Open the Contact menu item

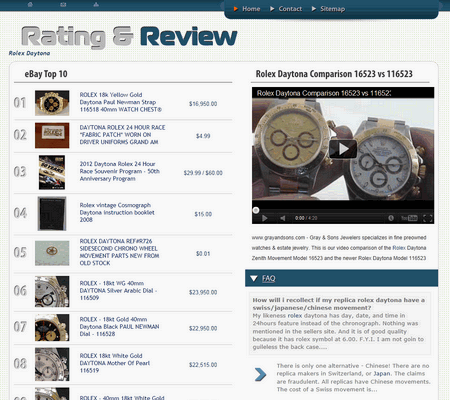(290, 9)
